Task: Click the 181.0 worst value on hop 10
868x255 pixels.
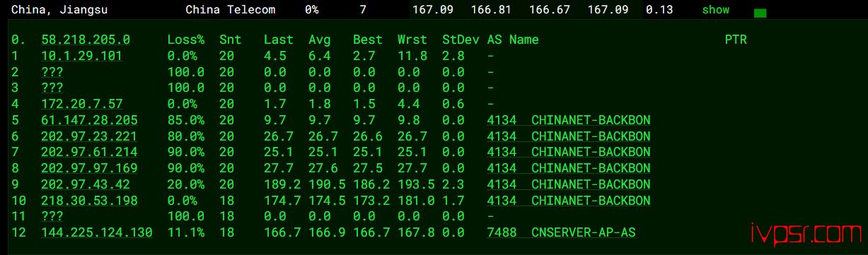Action: tap(416, 201)
